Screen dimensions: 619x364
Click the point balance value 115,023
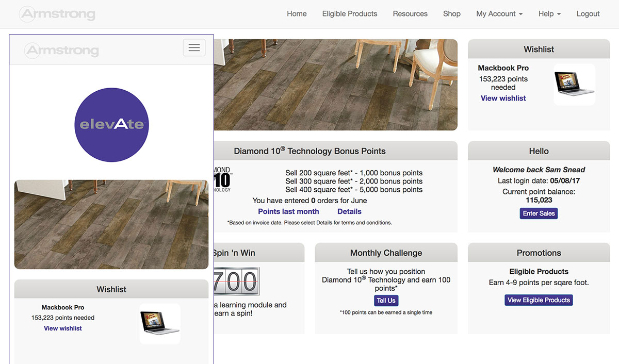[x=539, y=200]
